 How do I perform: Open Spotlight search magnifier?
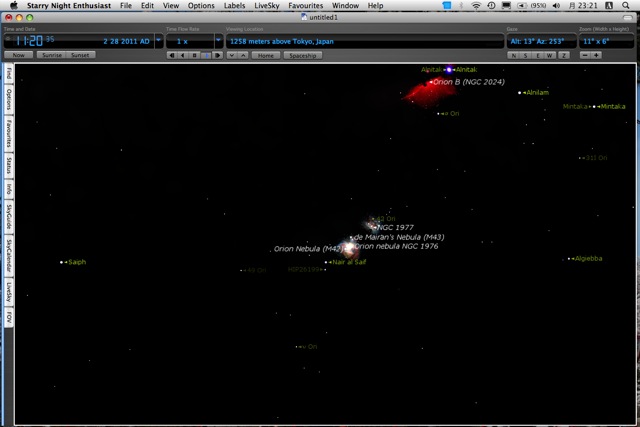626,5
